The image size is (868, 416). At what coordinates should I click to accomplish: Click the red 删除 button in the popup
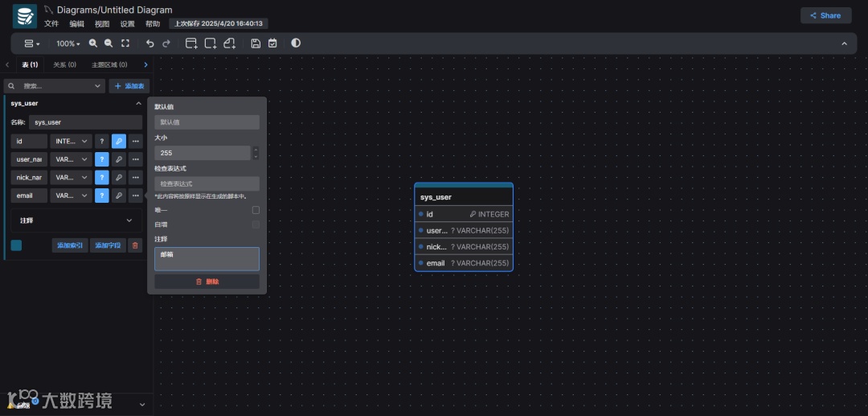[207, 282]
